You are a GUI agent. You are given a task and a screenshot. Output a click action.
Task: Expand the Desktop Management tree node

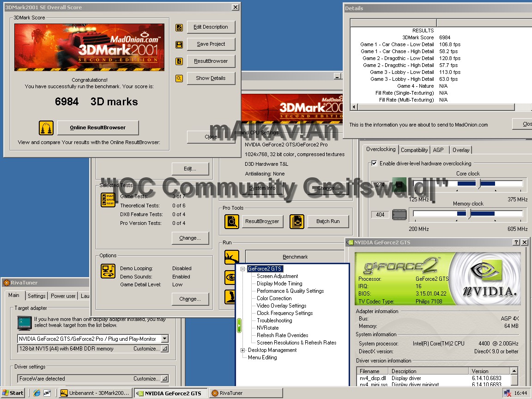(242, 350)
